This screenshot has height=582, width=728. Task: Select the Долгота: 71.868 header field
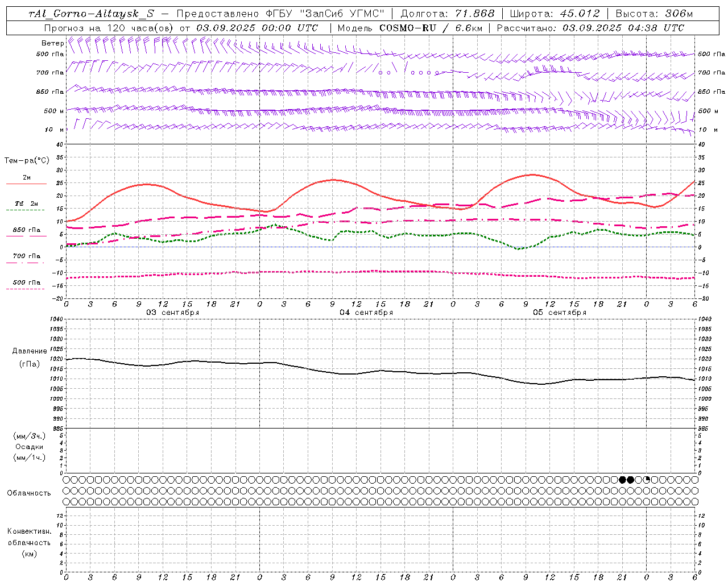click(448, 14)
